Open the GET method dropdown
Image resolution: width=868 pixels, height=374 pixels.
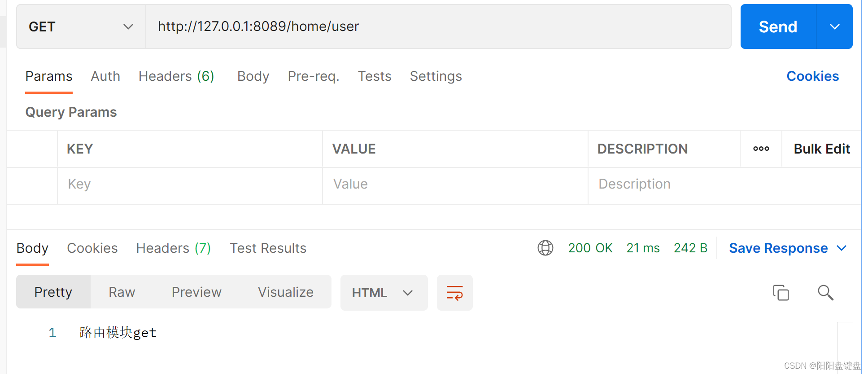pyautogui.click(x=81, y=26)
